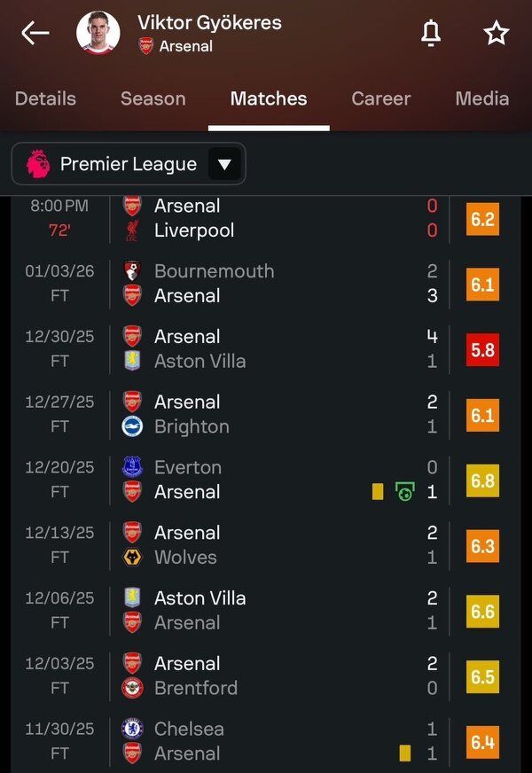Switch to the Details tab
Screen dimensions: 532x773
click(45, 98)
